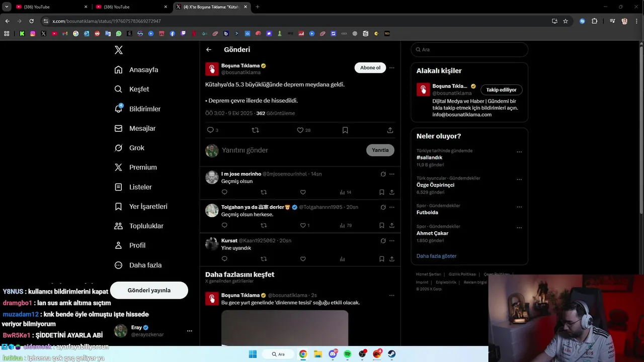Screen dimensions: 644x362
Task: Click the Yanıtla button
Action: tap(380, 150)
